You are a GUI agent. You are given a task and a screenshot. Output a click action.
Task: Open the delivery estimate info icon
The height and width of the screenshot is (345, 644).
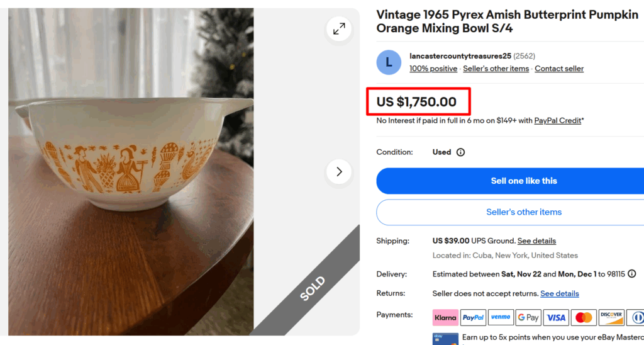coord(631,274)
